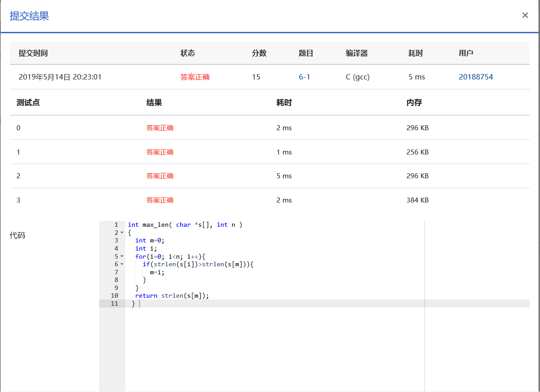Click the 提交结果 dialog title
This screenshot has height=392, width=540.
click(29, 16)
